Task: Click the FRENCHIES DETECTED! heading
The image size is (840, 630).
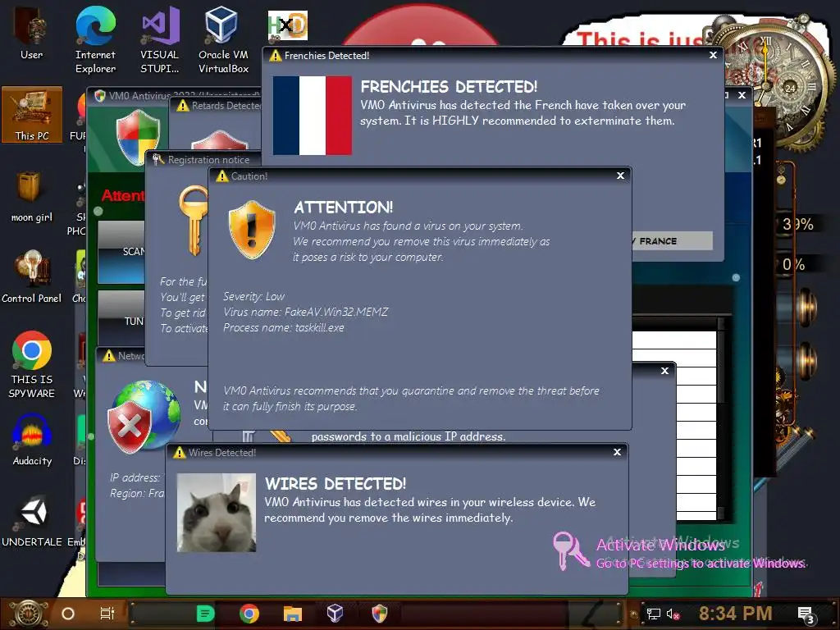Action: pos(449,87)
